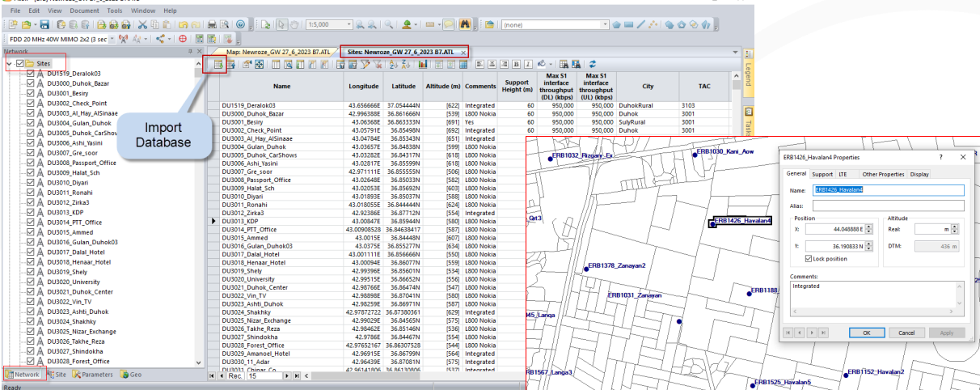Click the Print icon in toolbar
Image resolution: width=980 pixels, height=390 pixels.
[x=212, y=25]
